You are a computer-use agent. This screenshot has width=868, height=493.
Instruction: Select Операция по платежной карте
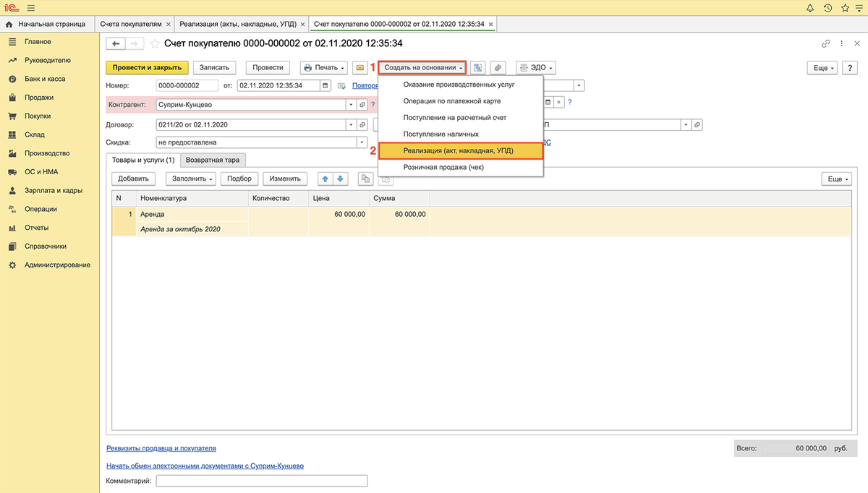[x=461, y=101]
